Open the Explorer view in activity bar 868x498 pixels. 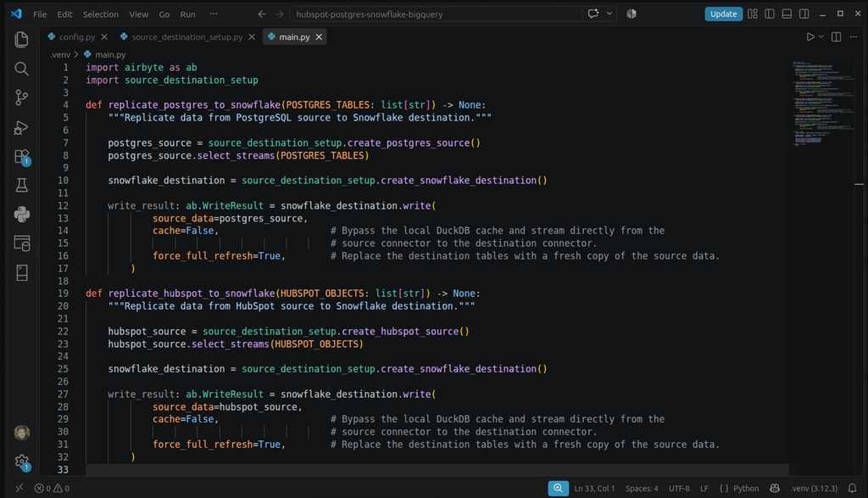tap(21, 39)
